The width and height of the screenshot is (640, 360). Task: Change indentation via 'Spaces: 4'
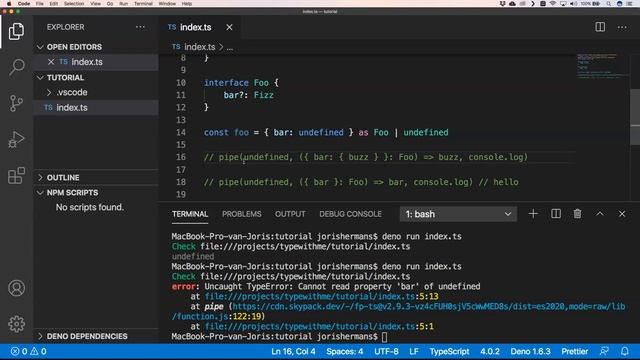[x=344, y=351]
